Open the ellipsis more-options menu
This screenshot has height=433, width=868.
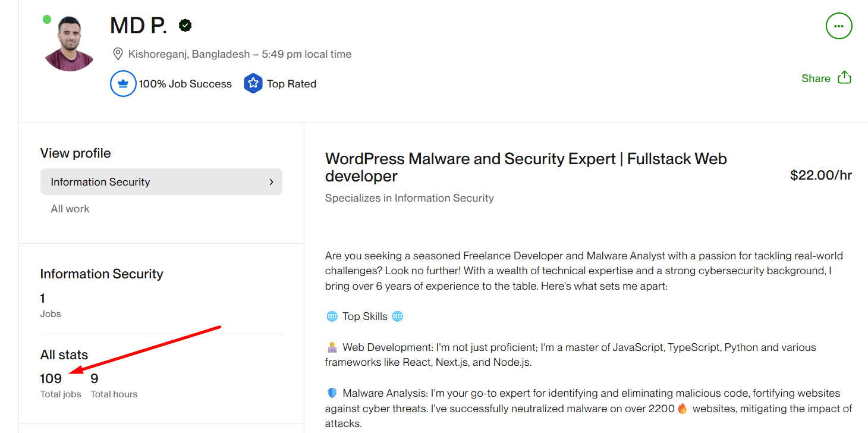(839, 26)
